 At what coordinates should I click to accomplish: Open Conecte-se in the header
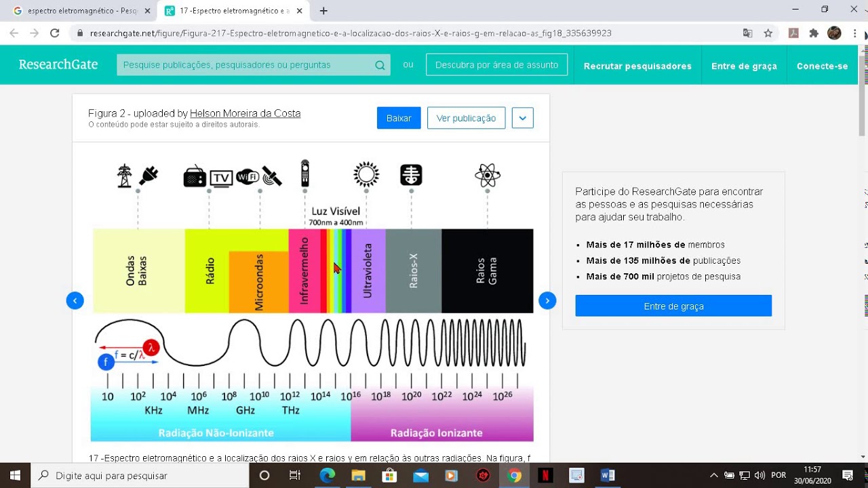[x=822, y=66]
